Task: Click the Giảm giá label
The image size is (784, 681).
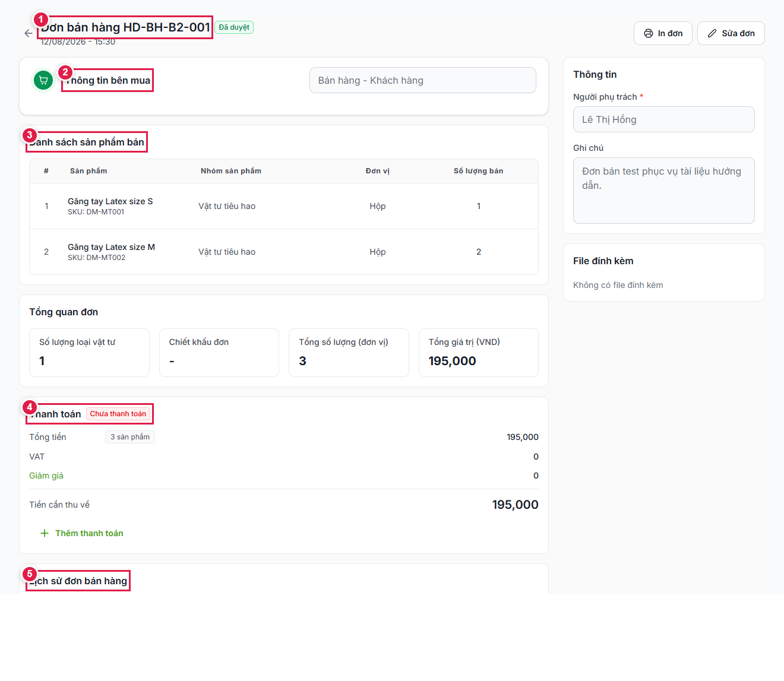Action: pyautogui.click(x=46, y=476)
